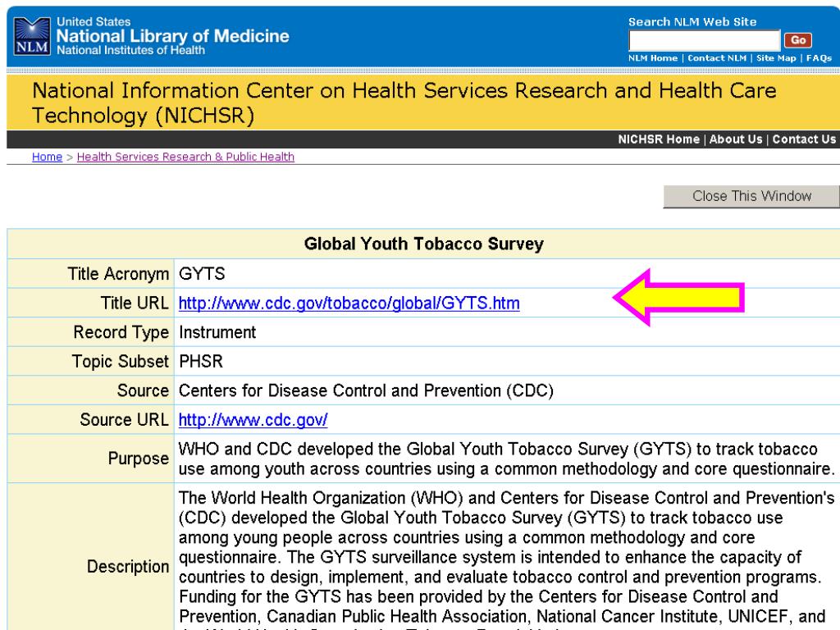Click the NICHSR yellow banner title
The height and width of the screenshot is (630, 840).
click(404, 103)
